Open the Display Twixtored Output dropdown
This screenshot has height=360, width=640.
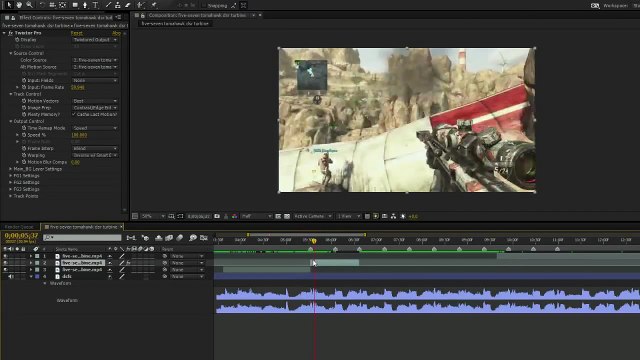click(x=95, y=40)
